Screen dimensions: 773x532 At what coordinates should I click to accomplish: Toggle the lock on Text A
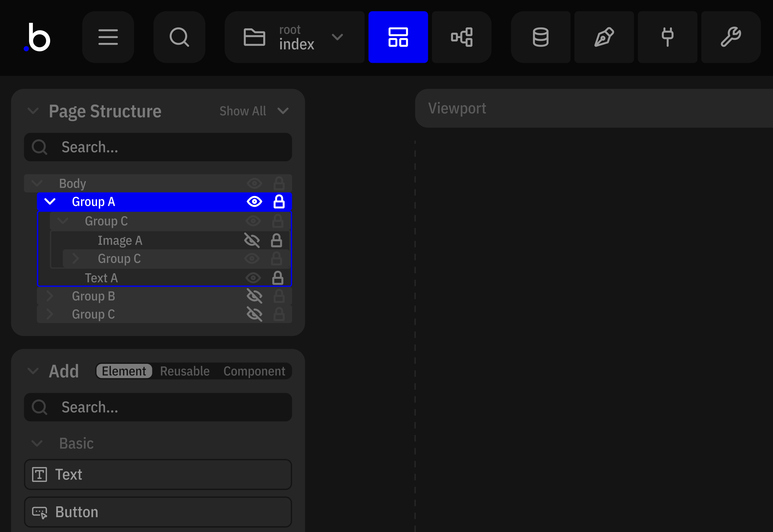278,278
